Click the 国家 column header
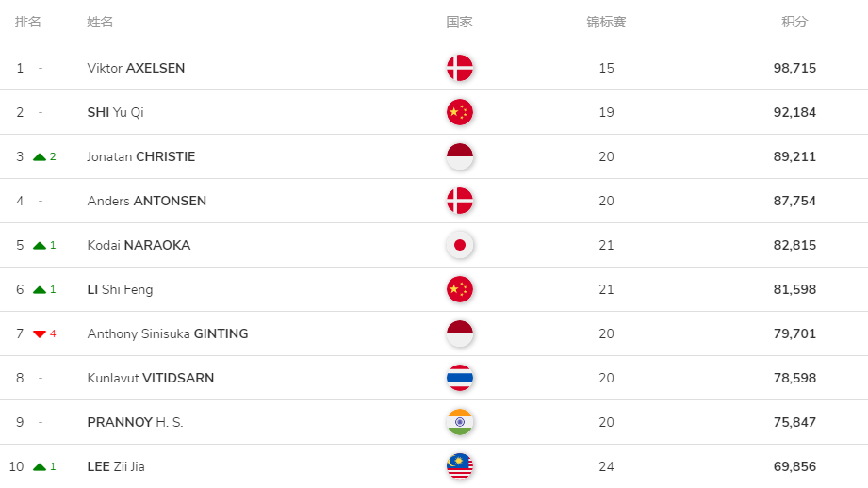Screen dimensions: 868x488 (460, 22)
